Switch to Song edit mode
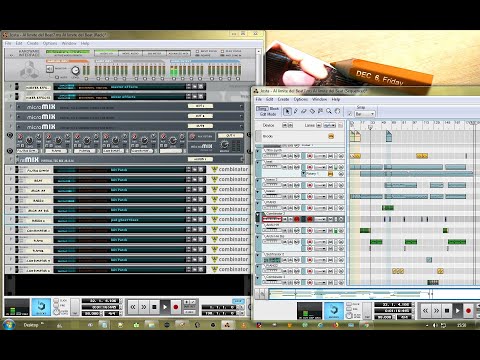 tap(262, 109)
